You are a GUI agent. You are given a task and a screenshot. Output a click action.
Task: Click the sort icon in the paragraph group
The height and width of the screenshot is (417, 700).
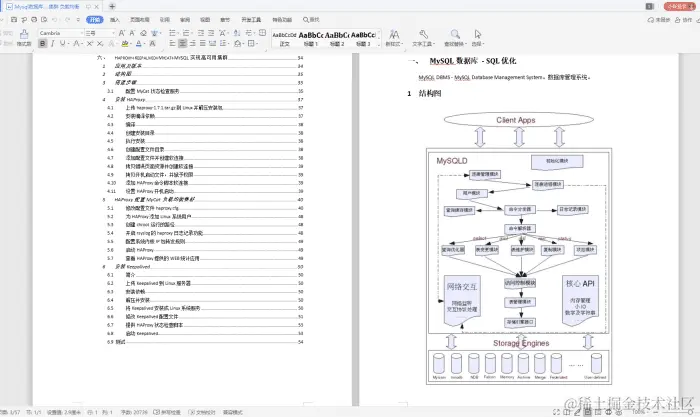click(x=237, y=33)
